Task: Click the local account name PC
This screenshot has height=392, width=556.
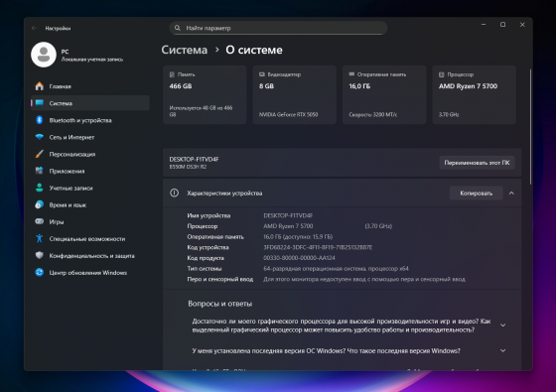Action: click(x=65, y=52)
